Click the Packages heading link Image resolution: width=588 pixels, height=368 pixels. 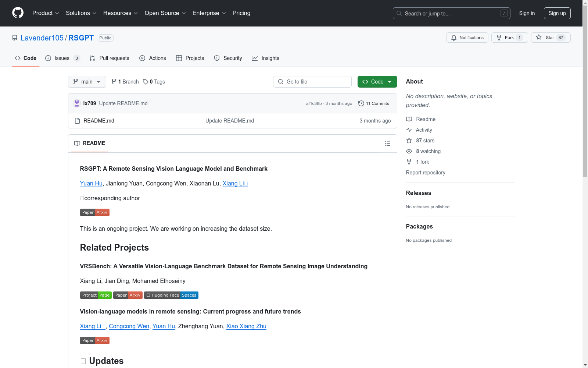[419, 226]
